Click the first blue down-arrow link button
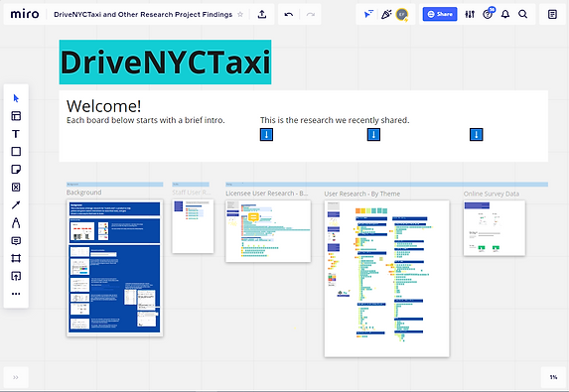Viewport: 569px width, 392px height. pyautogui.click(x=266, y=135)
